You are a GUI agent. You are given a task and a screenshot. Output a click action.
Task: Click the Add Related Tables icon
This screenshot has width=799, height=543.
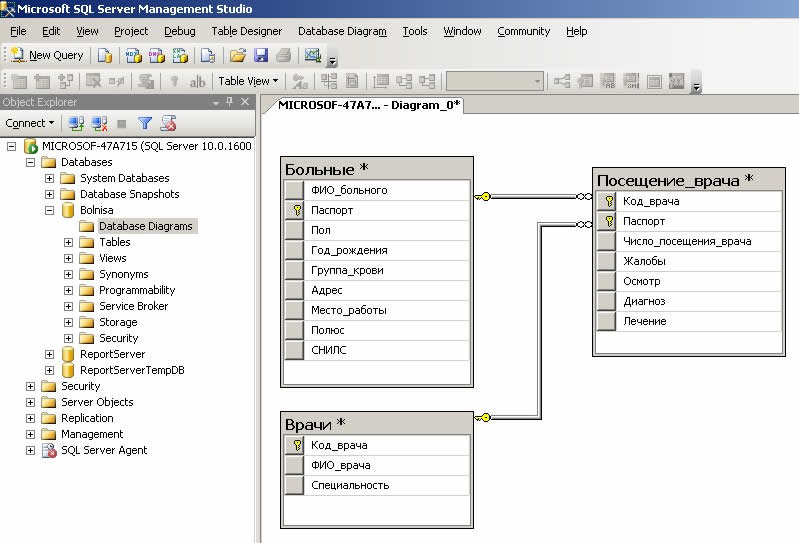point(66,81)
